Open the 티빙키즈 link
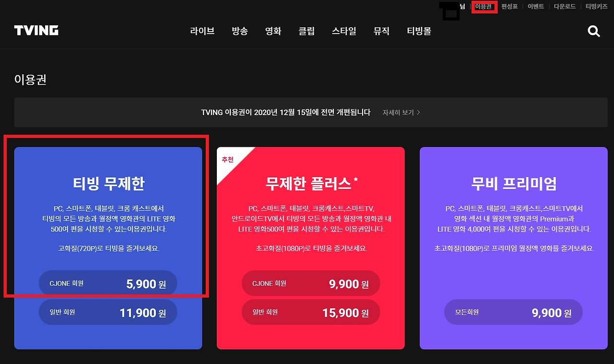The image size is (614, 364). coord(596,7)
